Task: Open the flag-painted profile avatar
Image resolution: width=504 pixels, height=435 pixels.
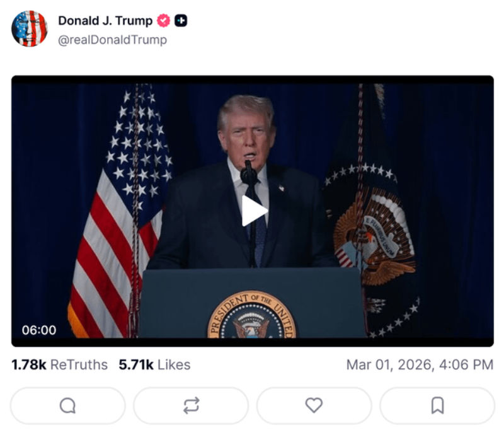Action: 30,28
